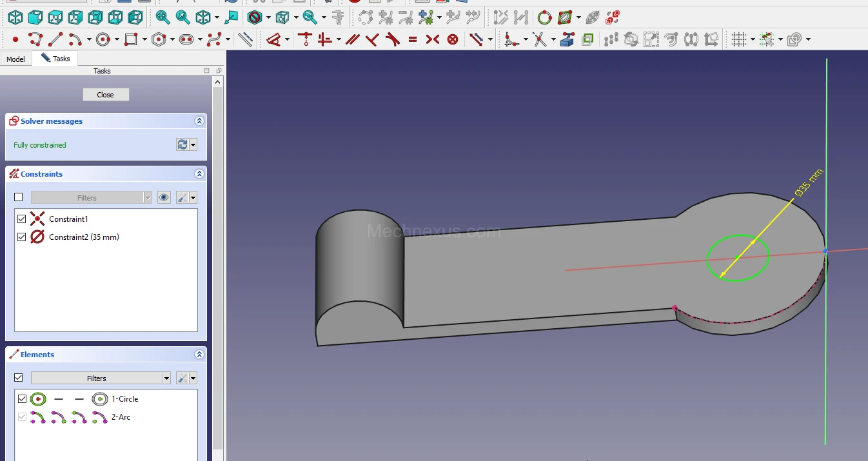Click the tasks panel scrollbar up arrow
This screenshot has width=868, height=461.
coord(218,82)
